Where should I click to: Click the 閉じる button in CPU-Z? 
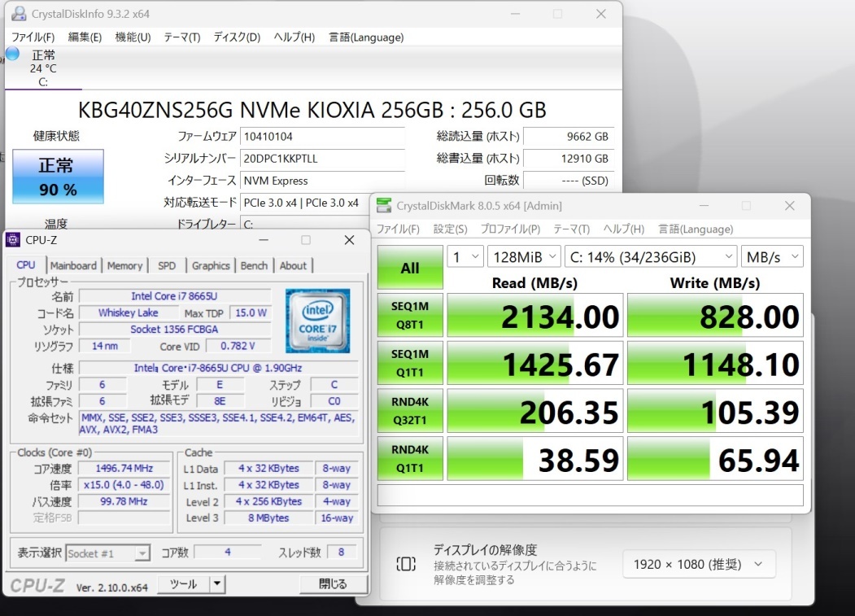pos(333,584)
